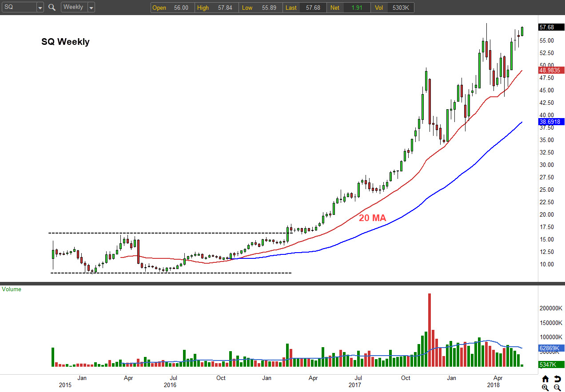Click the 100000K volume axis label
The height and width of the screenshot is (392, 565).
point(551,337)
